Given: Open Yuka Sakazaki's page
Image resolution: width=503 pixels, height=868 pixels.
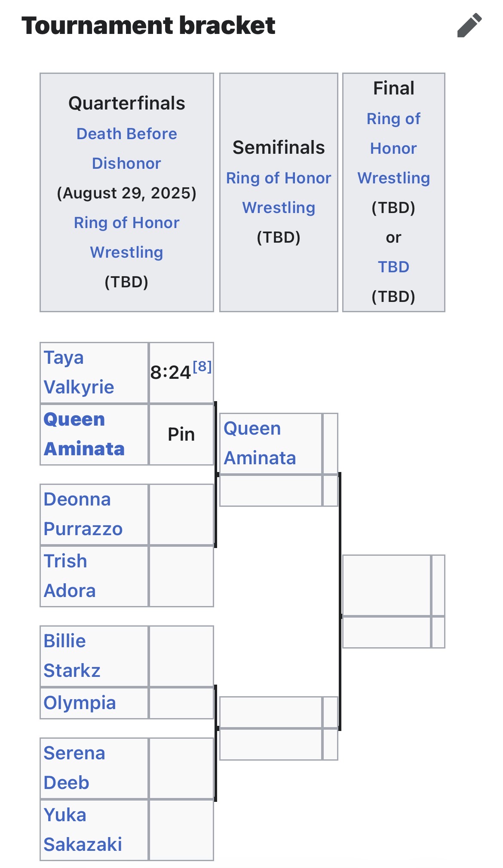Looking at the screenshot, I should 83,830.
